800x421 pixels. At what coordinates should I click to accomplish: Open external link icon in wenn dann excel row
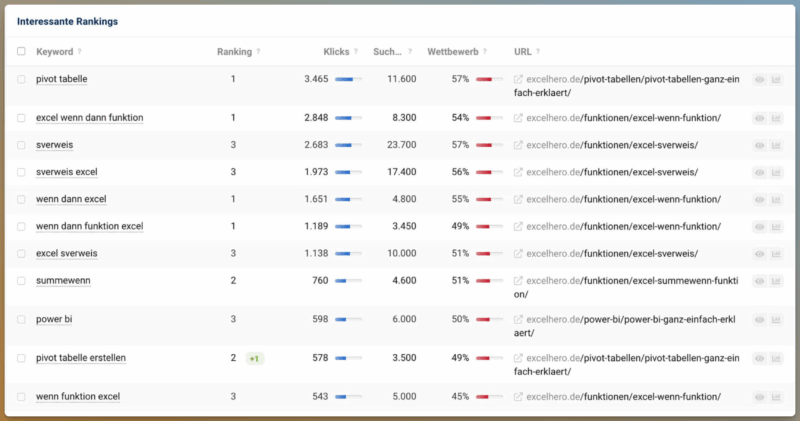[518, 200]
